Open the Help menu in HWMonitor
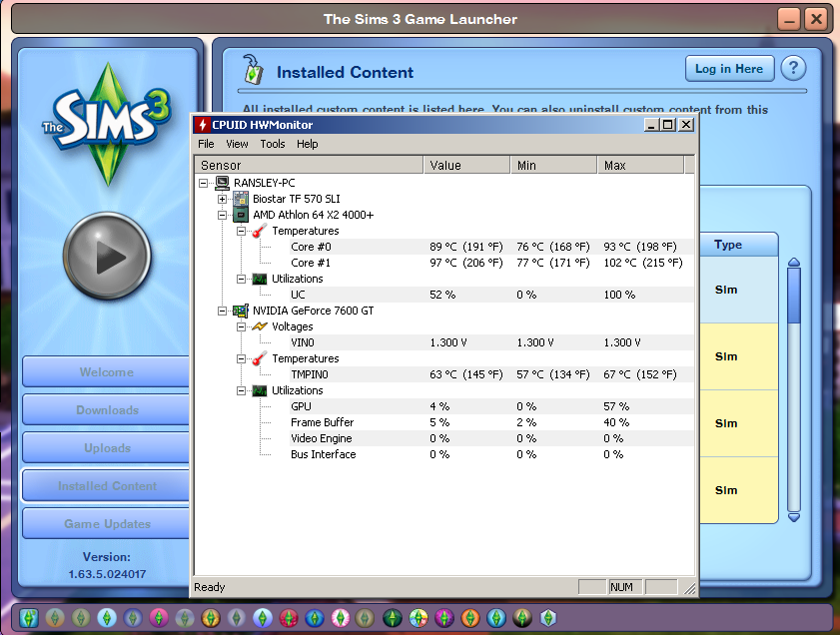This screenshot has height=635, width=840. 308,144
